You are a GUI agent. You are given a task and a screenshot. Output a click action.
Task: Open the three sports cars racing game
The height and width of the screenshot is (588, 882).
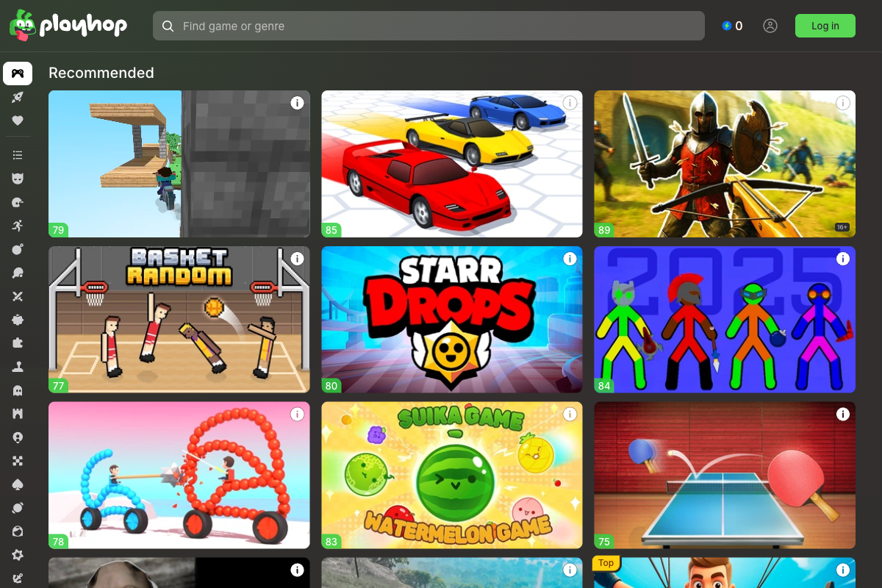pos(451,164)
